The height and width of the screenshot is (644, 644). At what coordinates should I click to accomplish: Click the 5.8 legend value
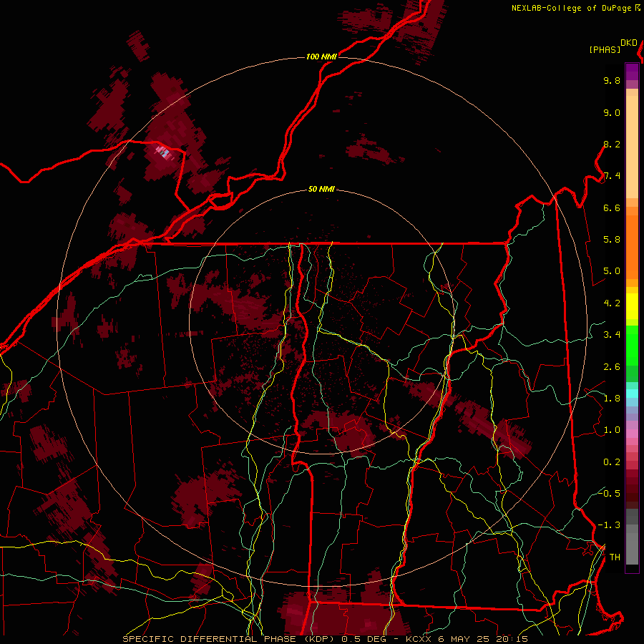612,240
